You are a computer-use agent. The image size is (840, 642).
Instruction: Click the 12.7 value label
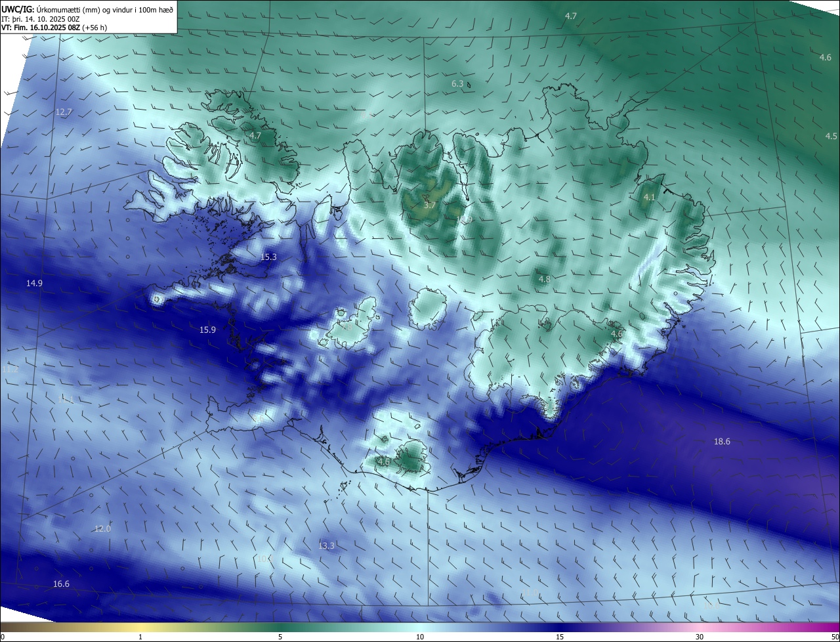pos(64,112)
